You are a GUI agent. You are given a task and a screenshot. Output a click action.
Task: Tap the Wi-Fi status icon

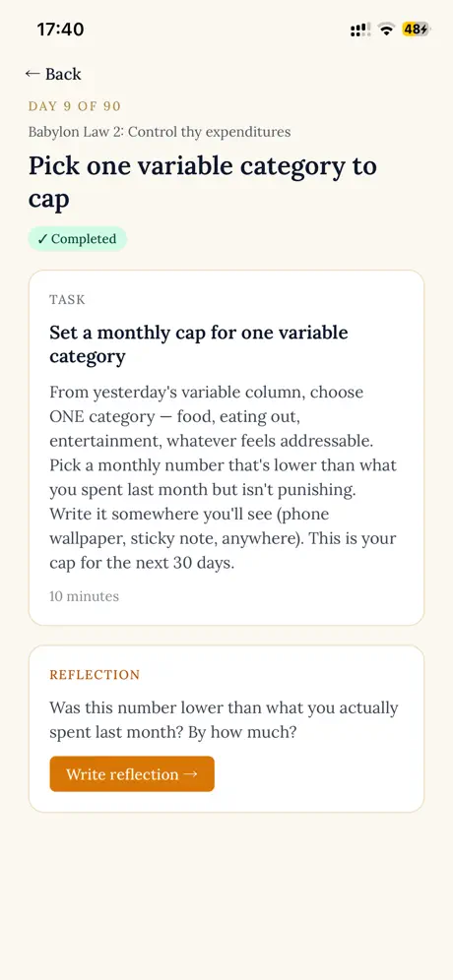pyautogui.click(x=387, y=30)
